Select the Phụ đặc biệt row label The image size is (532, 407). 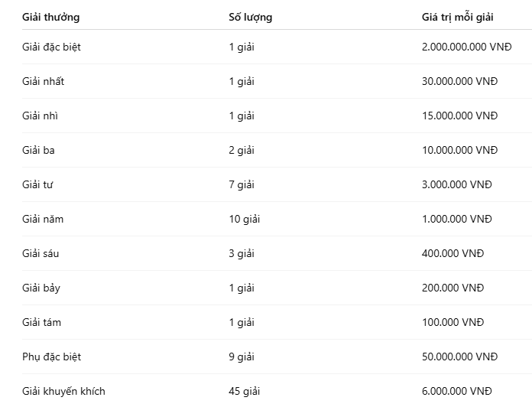point(51,357)
